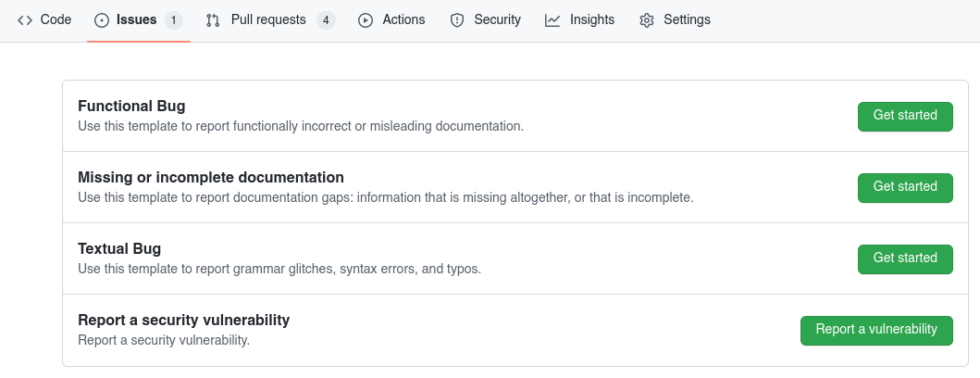Switch to the Actions tab label
The height and width of the screenshot is (378, 980).
click(403, 19)
